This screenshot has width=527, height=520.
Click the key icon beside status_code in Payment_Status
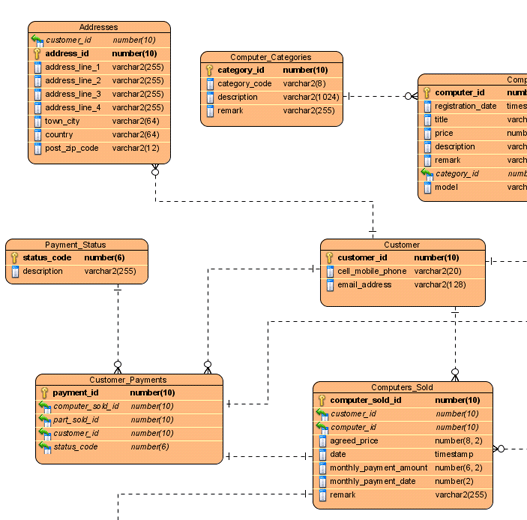point(14,258)
